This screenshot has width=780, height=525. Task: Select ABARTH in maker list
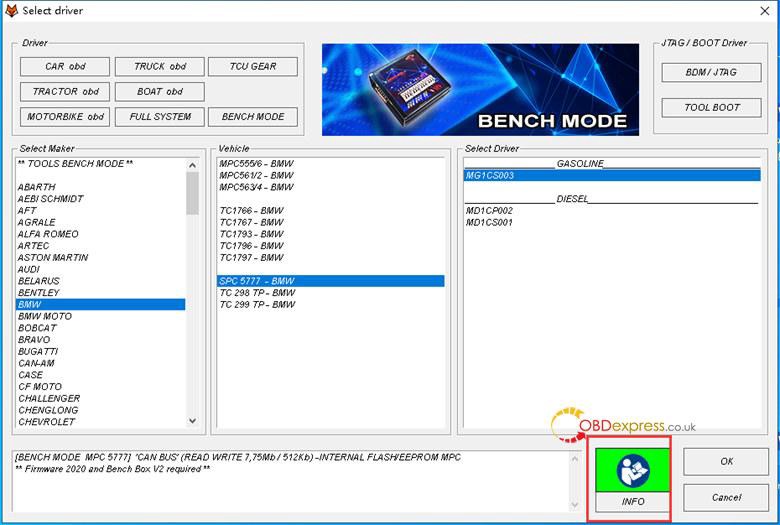point(101,187)
